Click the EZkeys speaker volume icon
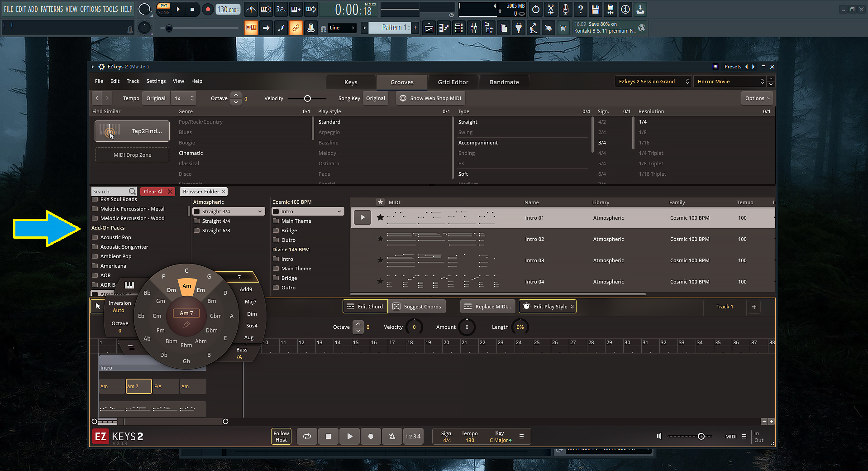The image size is (868, 471). pyautogui.click(x=659, y=436)
